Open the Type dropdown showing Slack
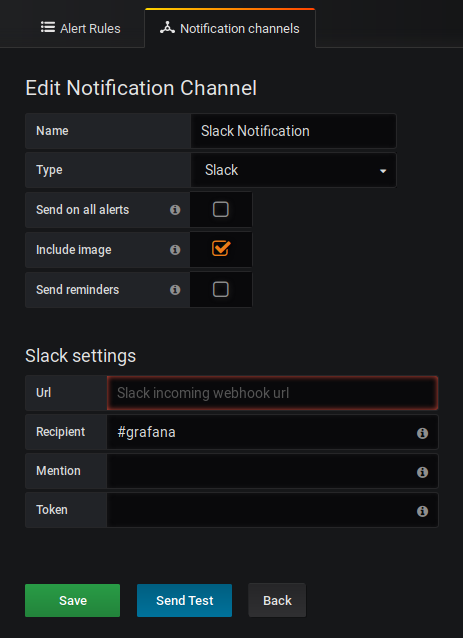This screenshot has height=638, width=463. click(x=293, y=170)
